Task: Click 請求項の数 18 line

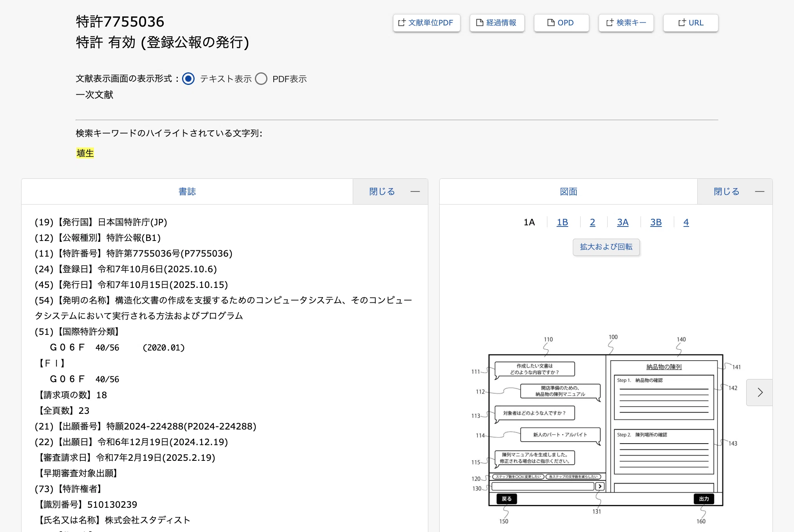Action: coord(71,395)
